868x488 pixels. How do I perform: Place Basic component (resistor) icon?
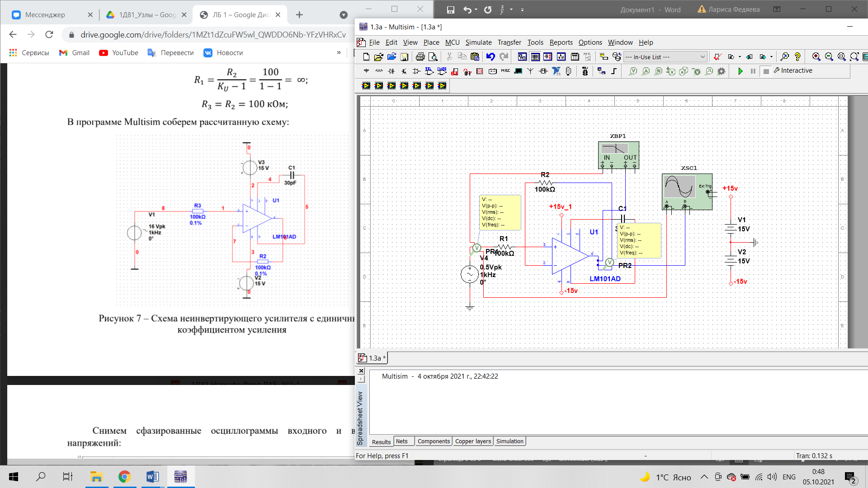coord(379,71)
